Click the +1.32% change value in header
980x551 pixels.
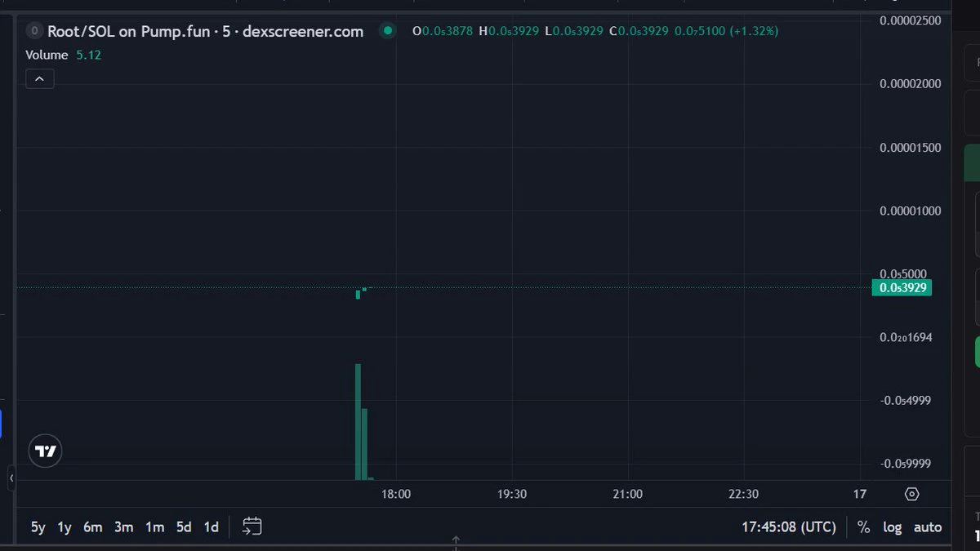[x=752, y=31]
